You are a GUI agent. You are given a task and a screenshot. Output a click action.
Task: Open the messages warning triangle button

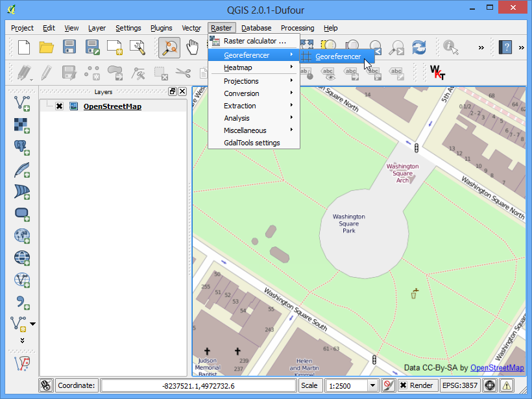pos(507,385)
